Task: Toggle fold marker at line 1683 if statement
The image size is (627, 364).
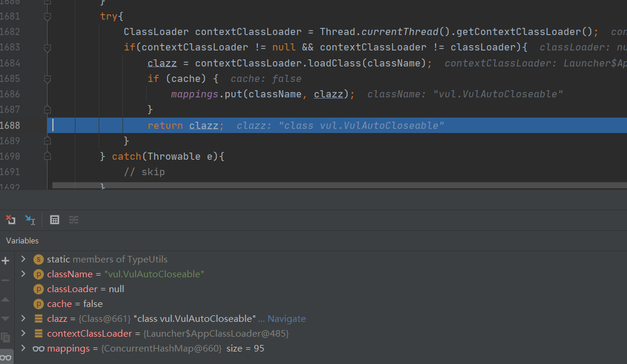Action: click(x=48, y=48)
